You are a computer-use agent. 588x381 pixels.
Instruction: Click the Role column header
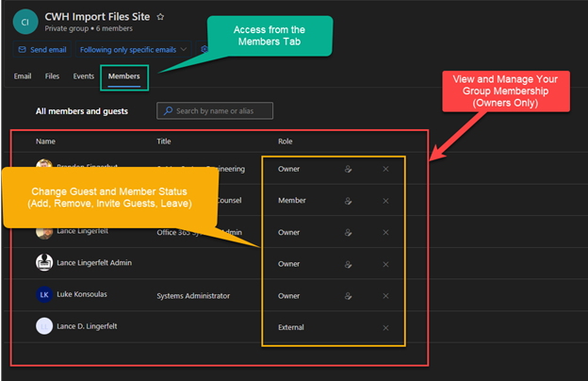point(286,141)
